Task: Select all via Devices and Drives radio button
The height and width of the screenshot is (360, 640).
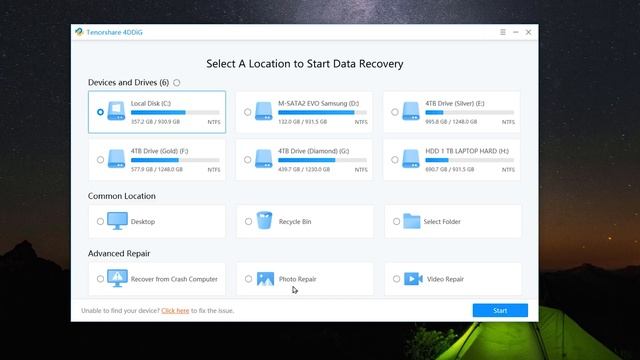Action: (x=176, y=83)
